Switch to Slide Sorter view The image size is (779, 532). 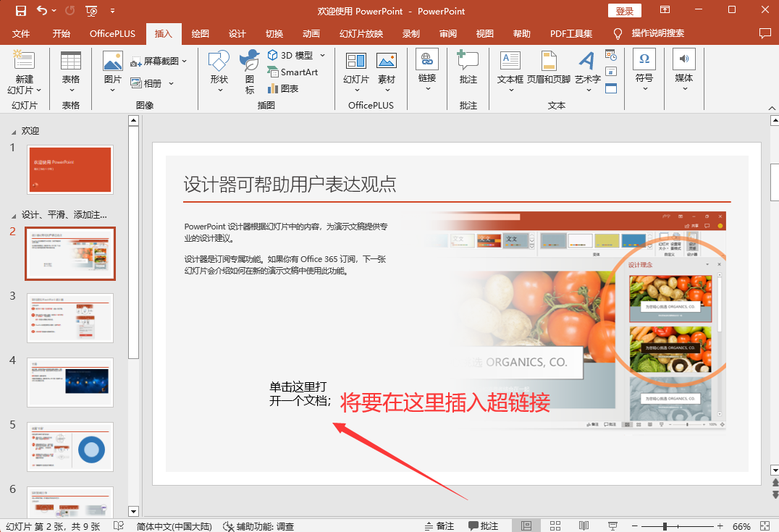pos(555,525)
